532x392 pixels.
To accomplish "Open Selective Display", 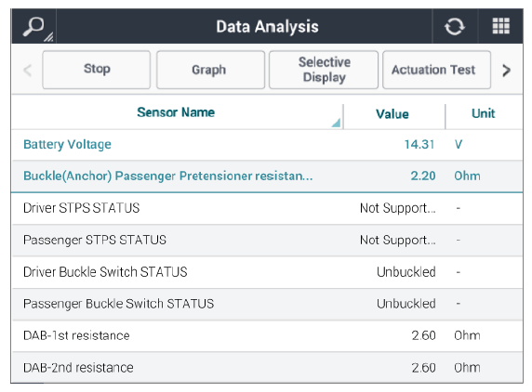I will click(324, 70).
